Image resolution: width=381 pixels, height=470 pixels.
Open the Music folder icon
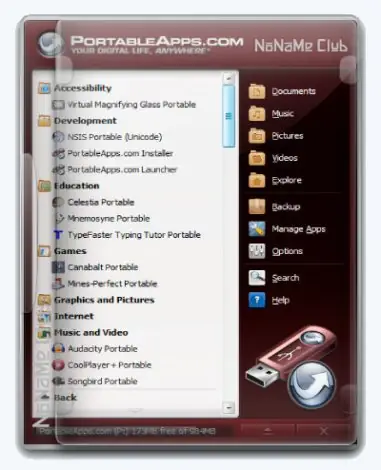[257, 114]
